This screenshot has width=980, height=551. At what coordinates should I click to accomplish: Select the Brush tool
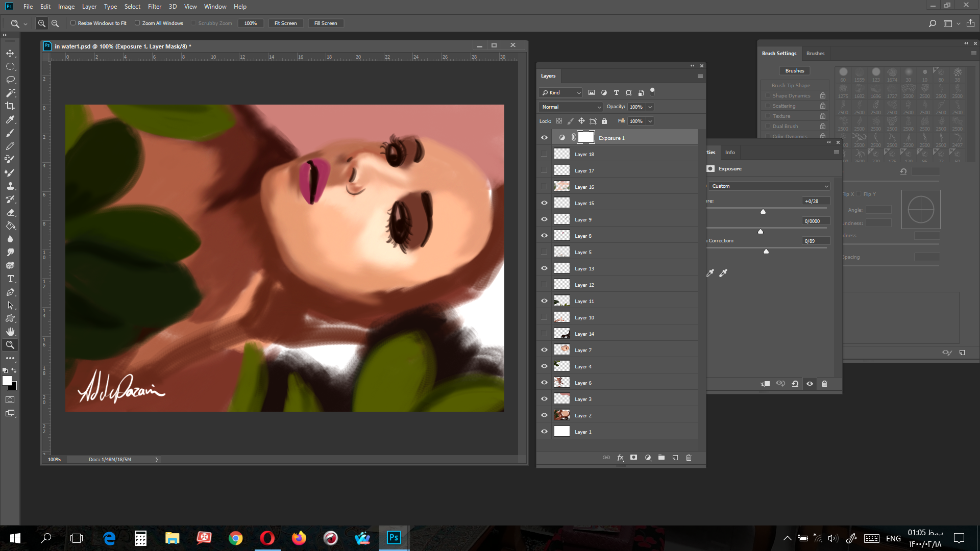click(x=10, y=133)
